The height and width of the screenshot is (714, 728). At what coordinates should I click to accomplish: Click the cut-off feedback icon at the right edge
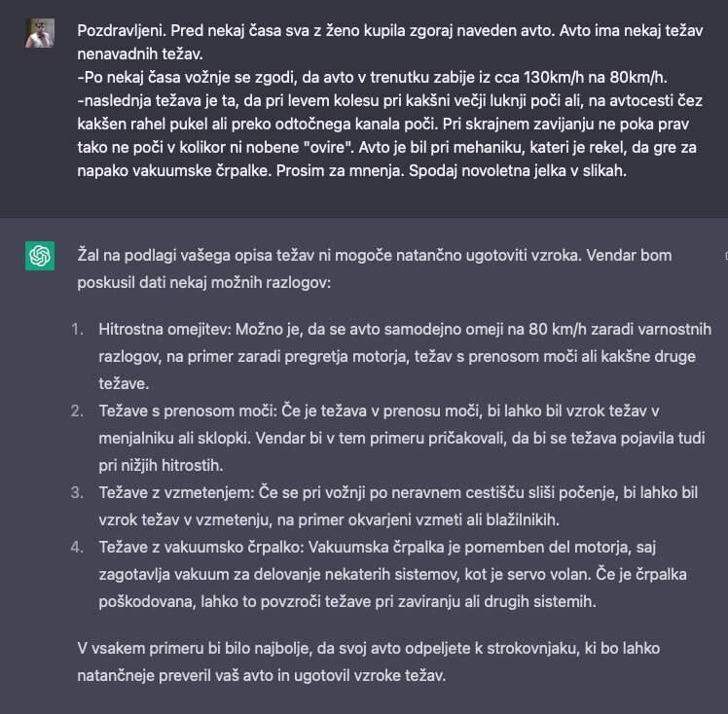coord(726,256)
